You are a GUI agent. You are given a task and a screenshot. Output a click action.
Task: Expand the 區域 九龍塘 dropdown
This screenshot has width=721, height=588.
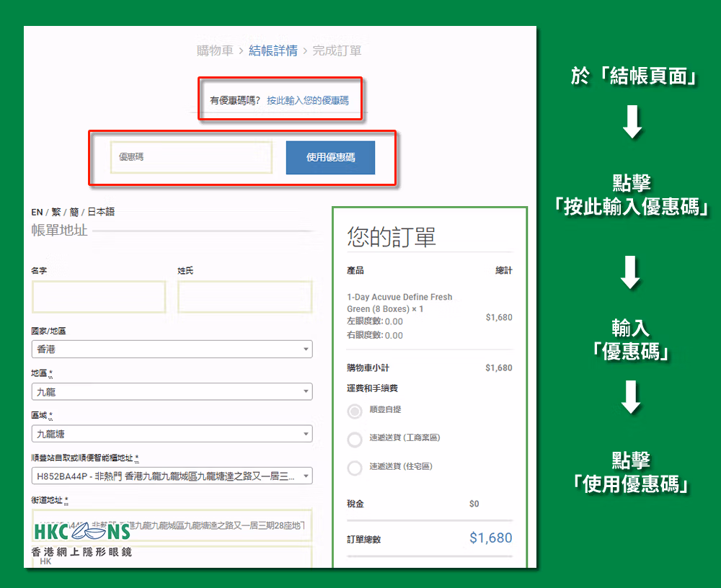[x=172, y=434]
